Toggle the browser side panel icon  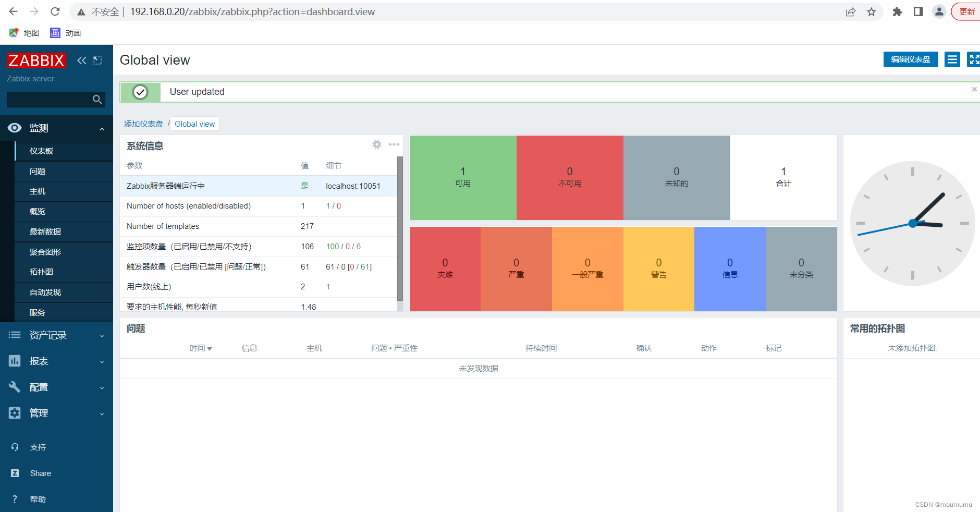(x=918, y=11)
